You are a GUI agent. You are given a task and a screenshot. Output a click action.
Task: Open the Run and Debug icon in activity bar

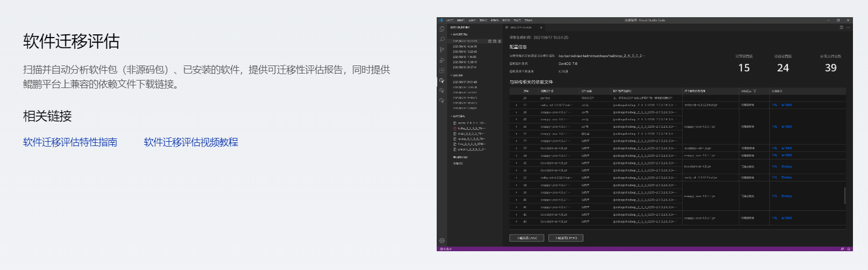[x=442, y=60]
